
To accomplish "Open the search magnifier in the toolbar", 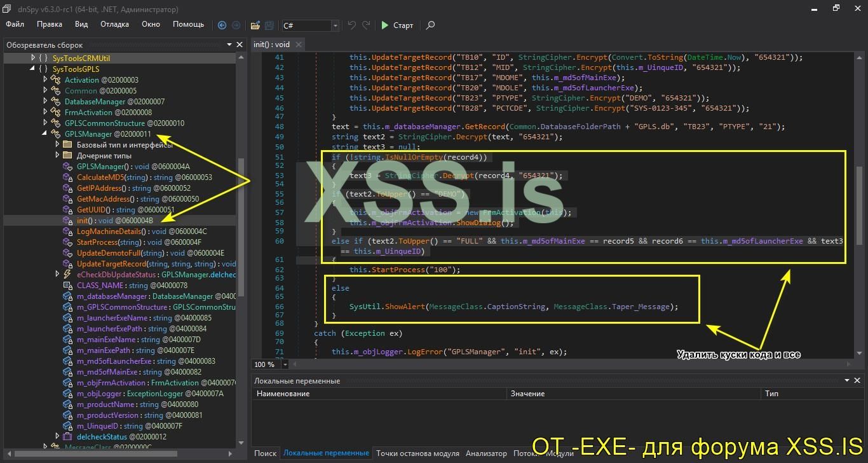I will [x=430, y=25].
